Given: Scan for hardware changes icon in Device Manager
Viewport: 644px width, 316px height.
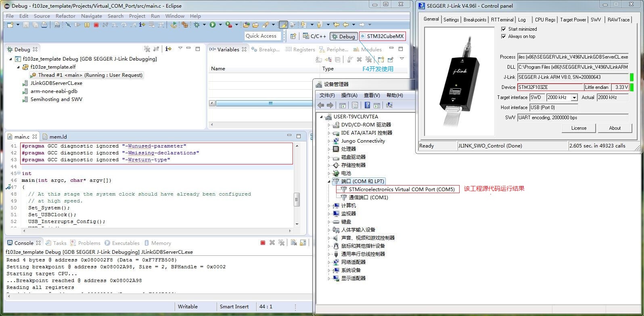Looking at the screenshot, I should tap(389, 105).
